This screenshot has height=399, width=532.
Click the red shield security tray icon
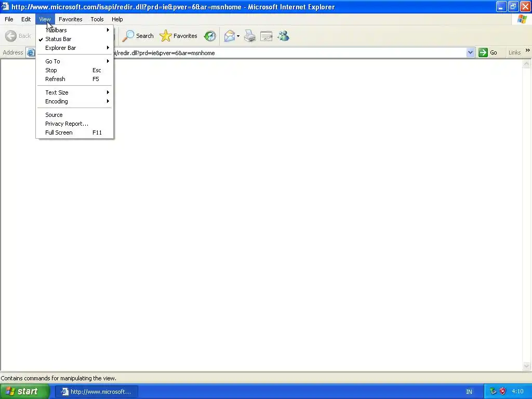pos(502,391)
